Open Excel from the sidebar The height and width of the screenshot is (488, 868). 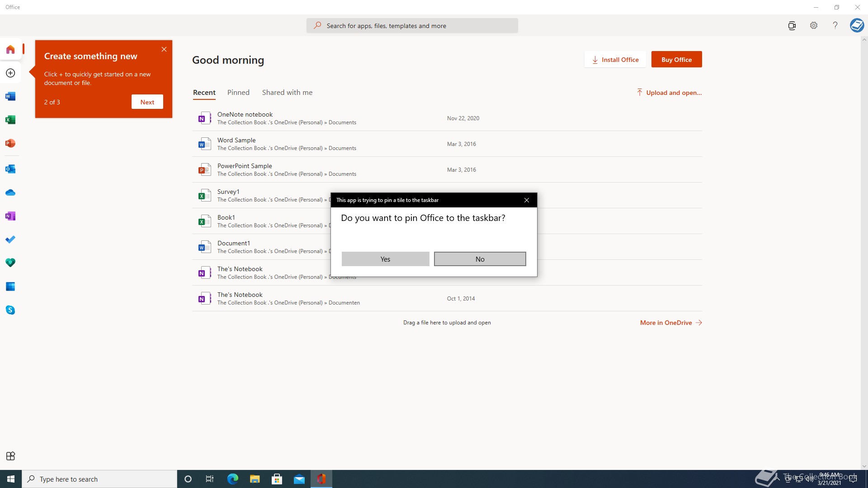pyautogui.click(x=10, y=120)
